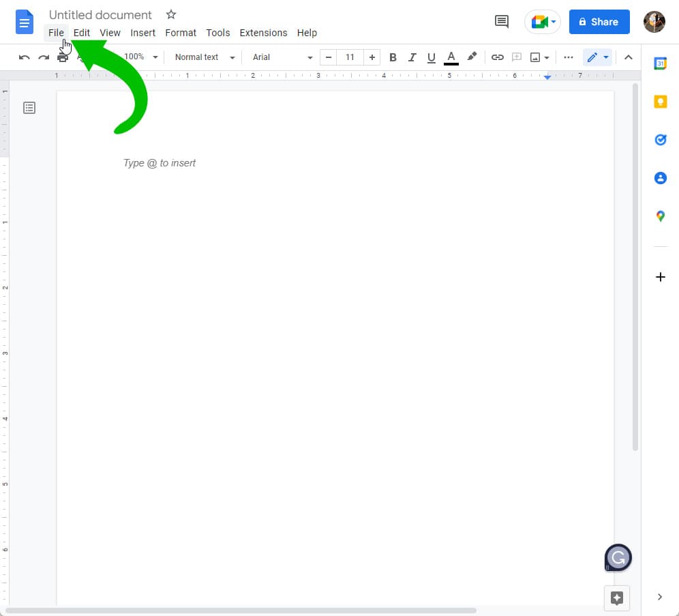Image resolution: width=679 pixels, height=616 pixels.
Task: Toggle bold formatting
Action: point(393,57)
